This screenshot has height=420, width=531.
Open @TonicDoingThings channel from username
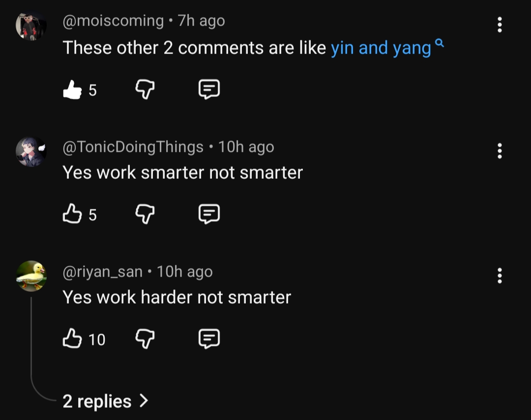point(133,147)
